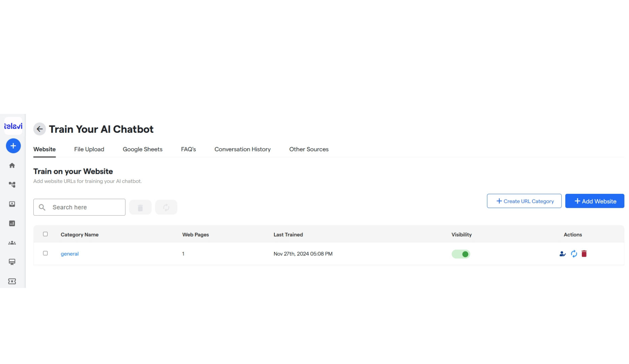Focus the Search here input field
This screenshot has height=364, width=629.
click(x=80, y=207)
